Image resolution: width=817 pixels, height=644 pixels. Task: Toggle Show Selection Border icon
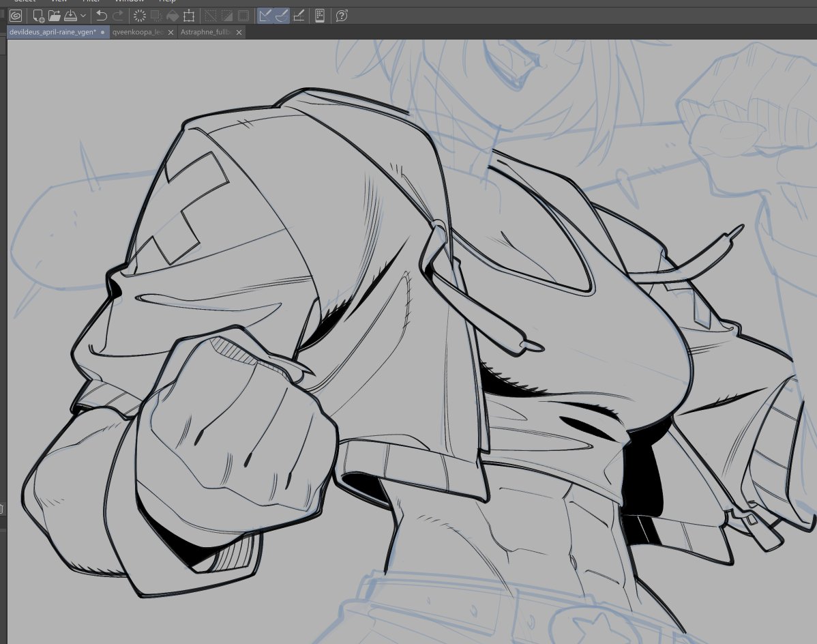click(x=243, y=16)
